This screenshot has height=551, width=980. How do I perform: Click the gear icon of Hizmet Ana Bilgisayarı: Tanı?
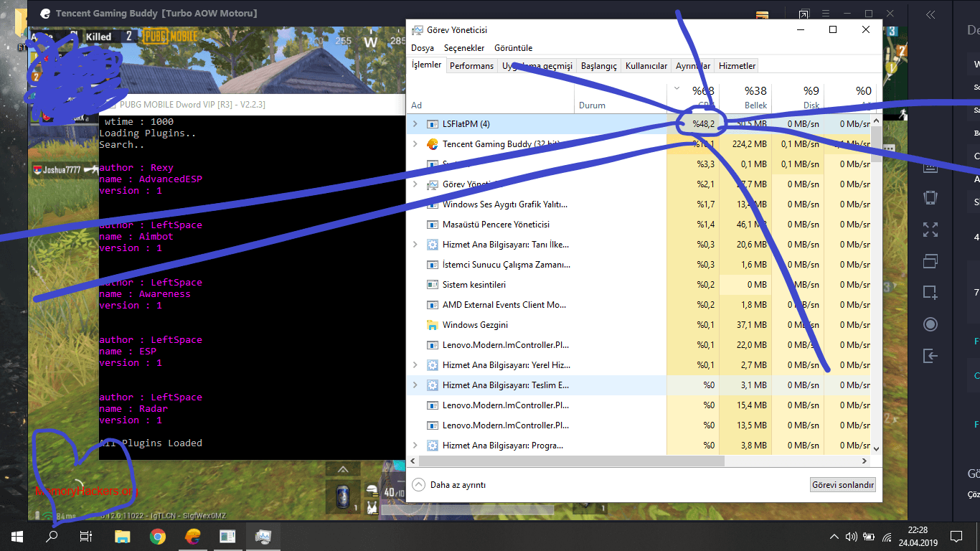[x=432, y=245]
